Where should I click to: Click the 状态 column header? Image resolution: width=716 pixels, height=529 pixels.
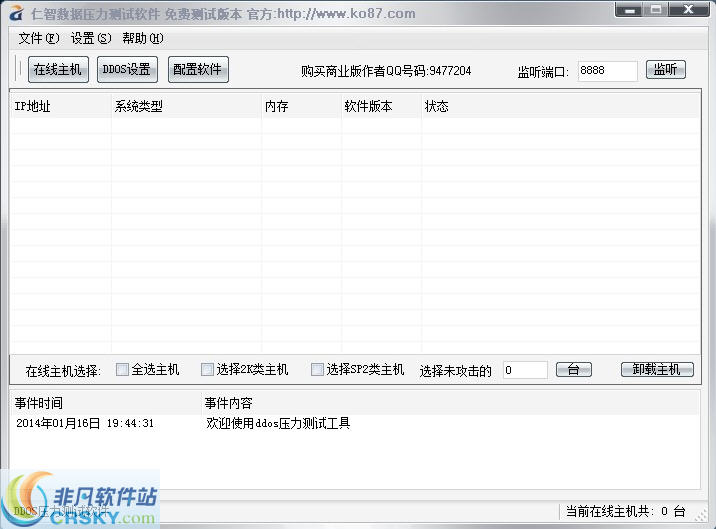pos(560,106)
